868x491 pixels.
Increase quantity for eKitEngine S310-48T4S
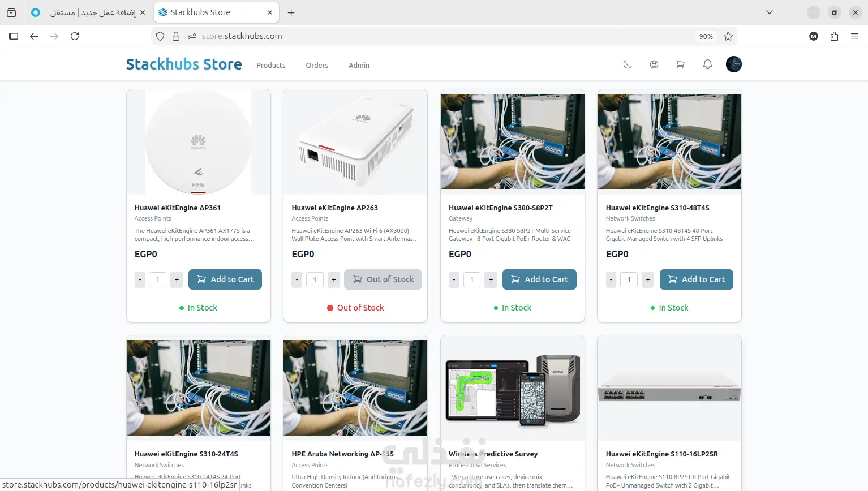click(x=648, y=279)
